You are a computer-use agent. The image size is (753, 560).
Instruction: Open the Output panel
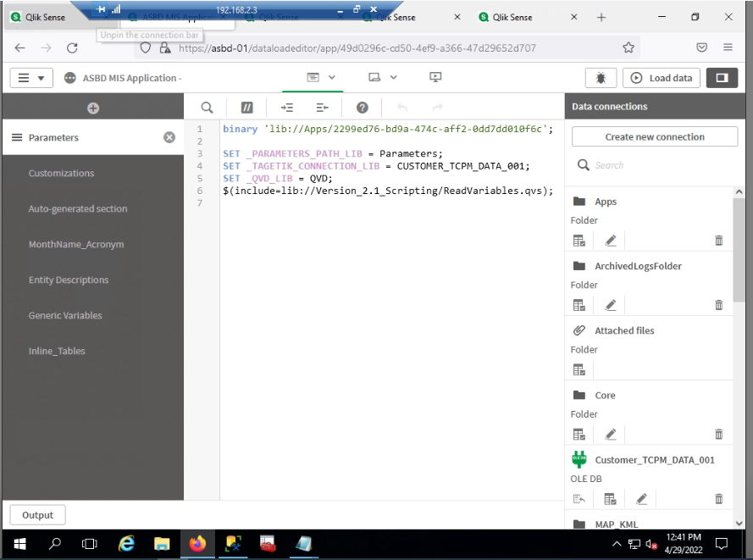click(x=37, y=515)
